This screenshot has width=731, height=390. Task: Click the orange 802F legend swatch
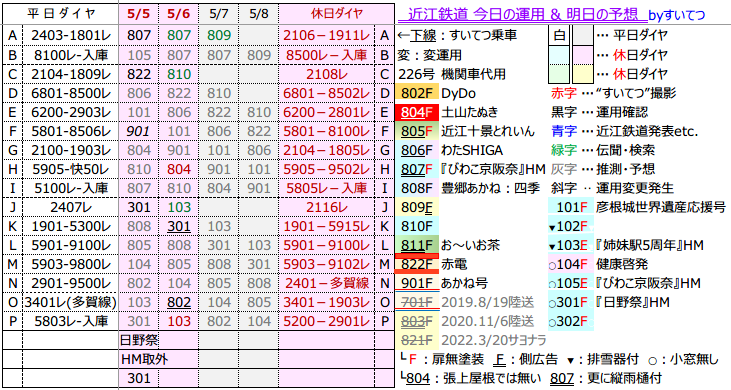[x=417, y=93]
